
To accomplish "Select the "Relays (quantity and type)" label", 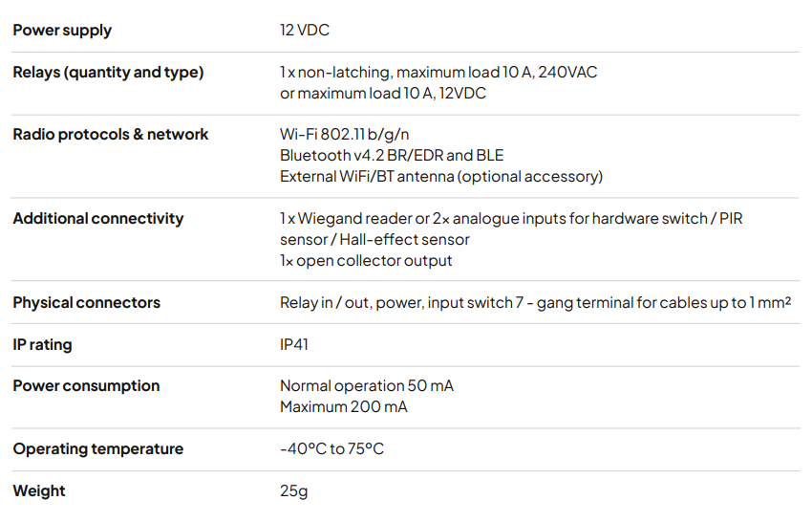I will [x=108, y=73].
